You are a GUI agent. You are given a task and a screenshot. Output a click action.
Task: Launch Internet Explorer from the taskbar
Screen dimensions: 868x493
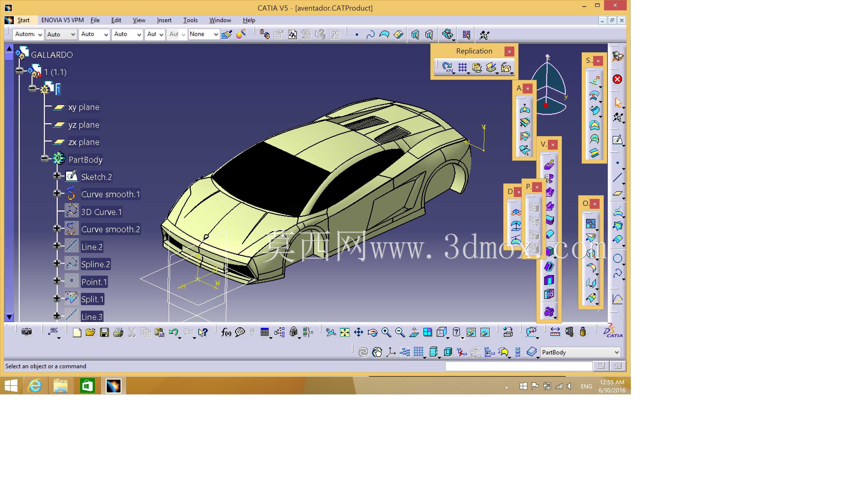(x=35, y=386)
